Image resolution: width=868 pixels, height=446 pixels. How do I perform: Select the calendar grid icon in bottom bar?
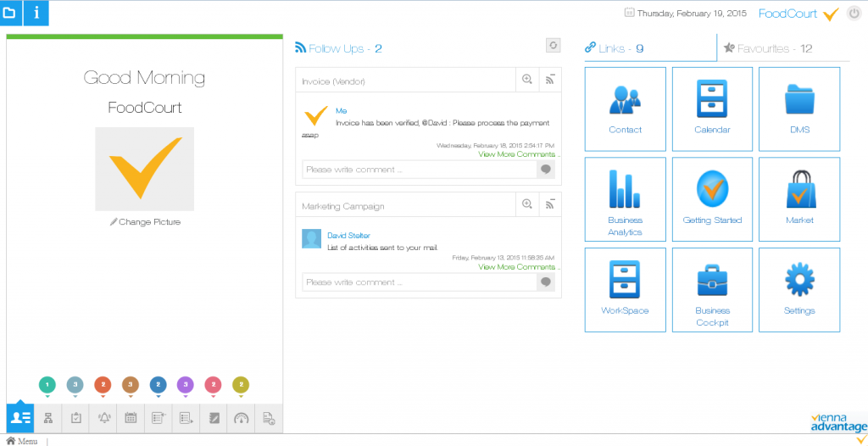click(131, 418)
